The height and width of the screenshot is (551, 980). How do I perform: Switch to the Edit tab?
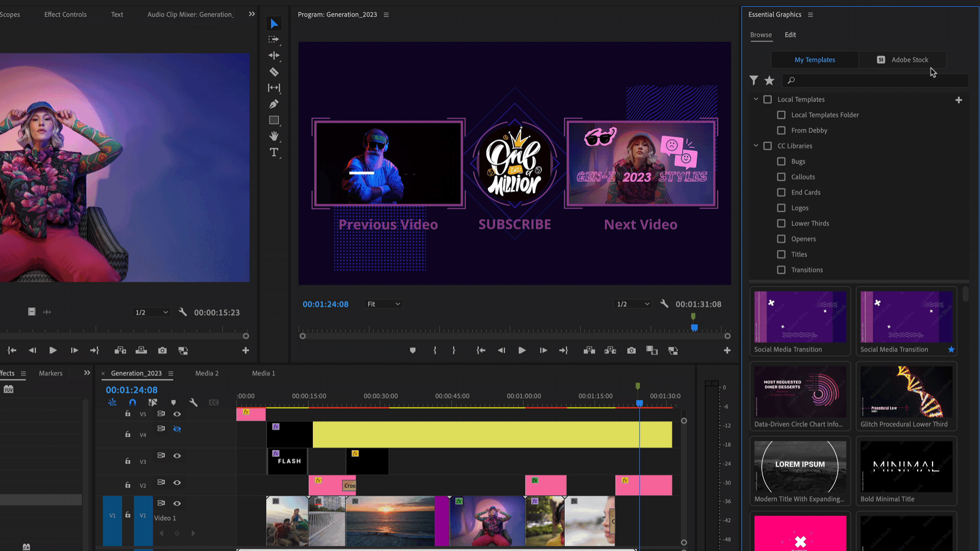pos(790,35)
